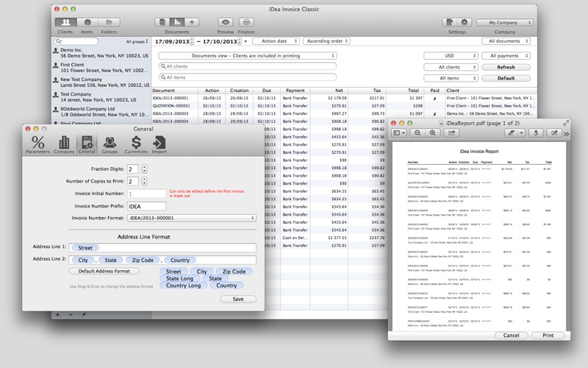Viewport: 588px width, 368px height.
Task: Click the rotate icon in PDF preview
Action: (x=536, y=133)
